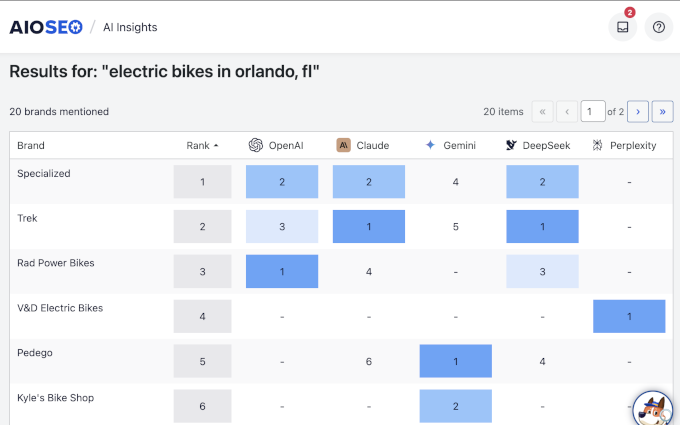Click the Brand column header
The width and height of the screenshot is (680, 425).
point(31,145)
